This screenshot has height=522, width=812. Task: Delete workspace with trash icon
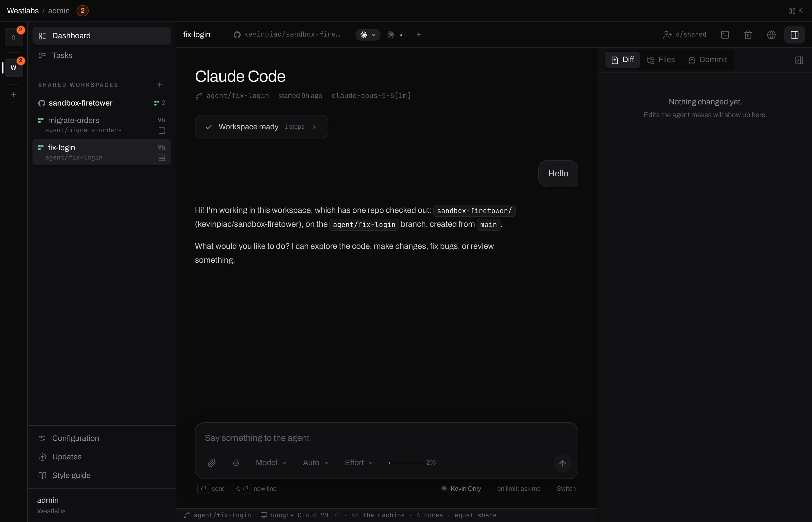click(x=748, y=35)
